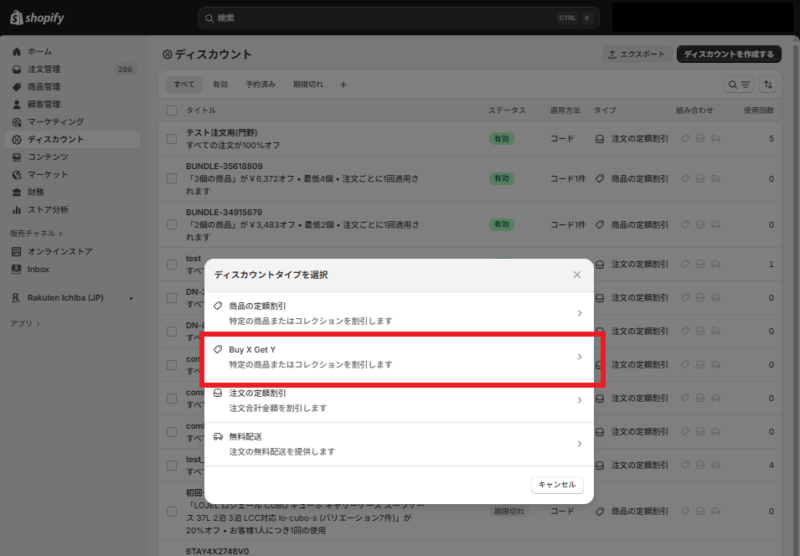This screenshot has height=556, width=800.
Task: Check the BUNDLE-35618809 row checkbox
Action: [172, 178]
